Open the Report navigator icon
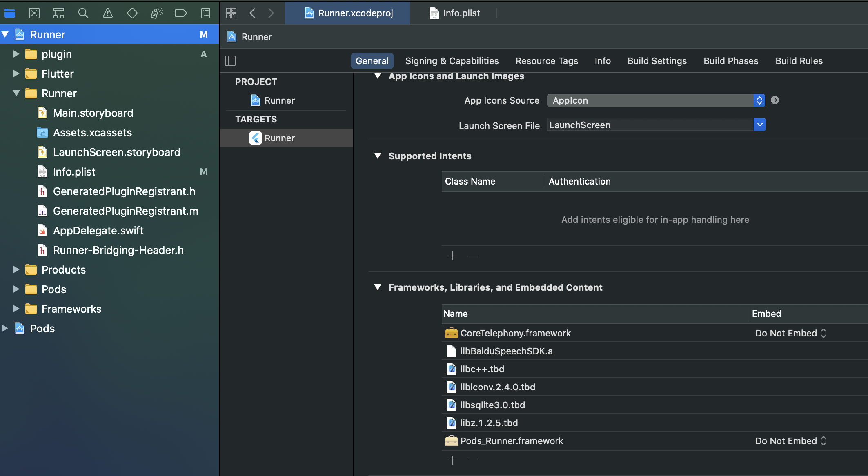 pos(206,13)
